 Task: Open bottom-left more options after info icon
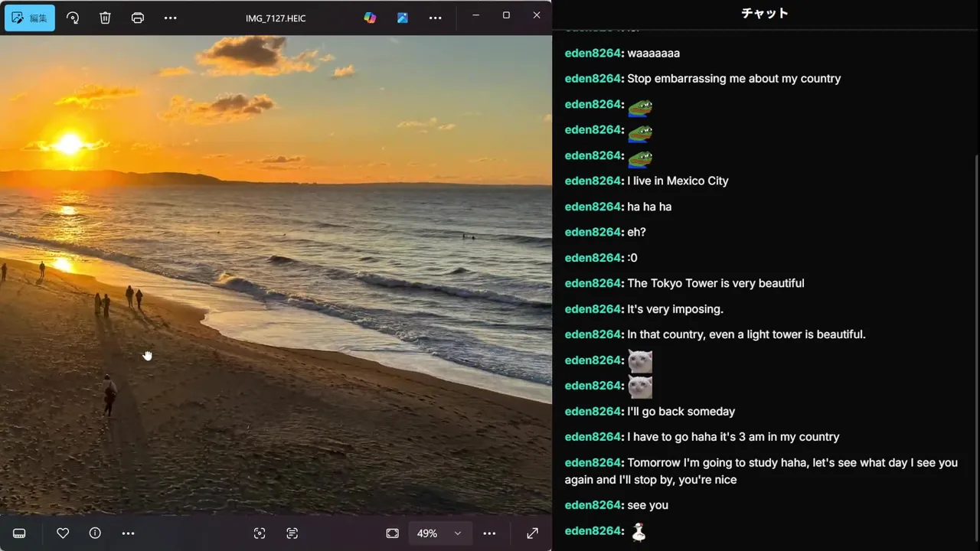(128, 533)
